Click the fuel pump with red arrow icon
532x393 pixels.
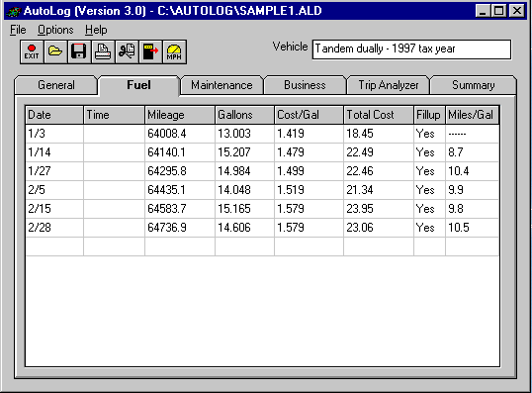pos(150,51)
